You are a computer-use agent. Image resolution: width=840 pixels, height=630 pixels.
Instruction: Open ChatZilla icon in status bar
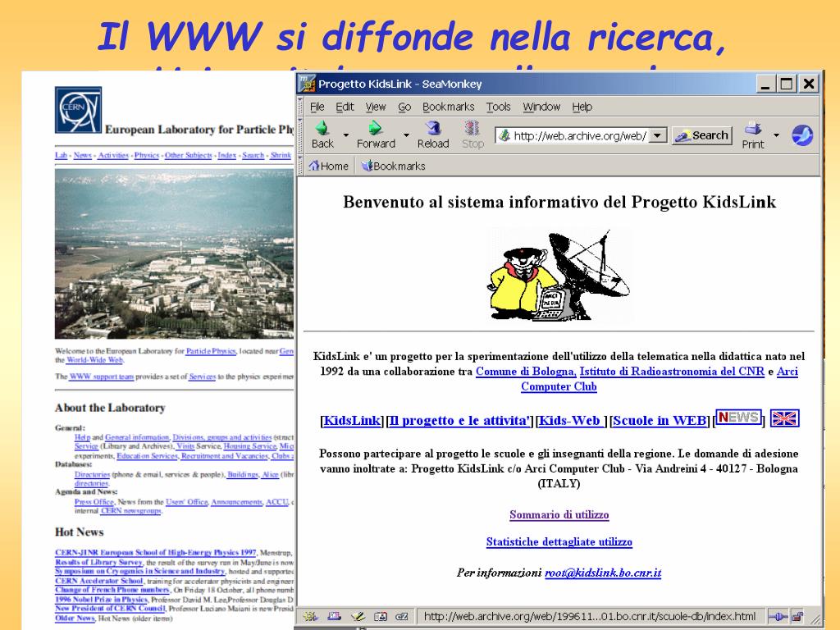402,616
